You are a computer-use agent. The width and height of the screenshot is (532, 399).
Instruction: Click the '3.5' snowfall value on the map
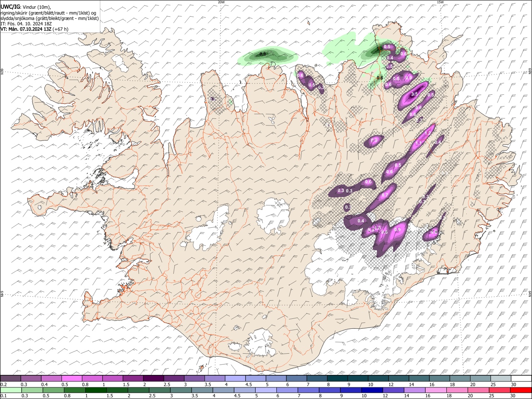(414, 94)
